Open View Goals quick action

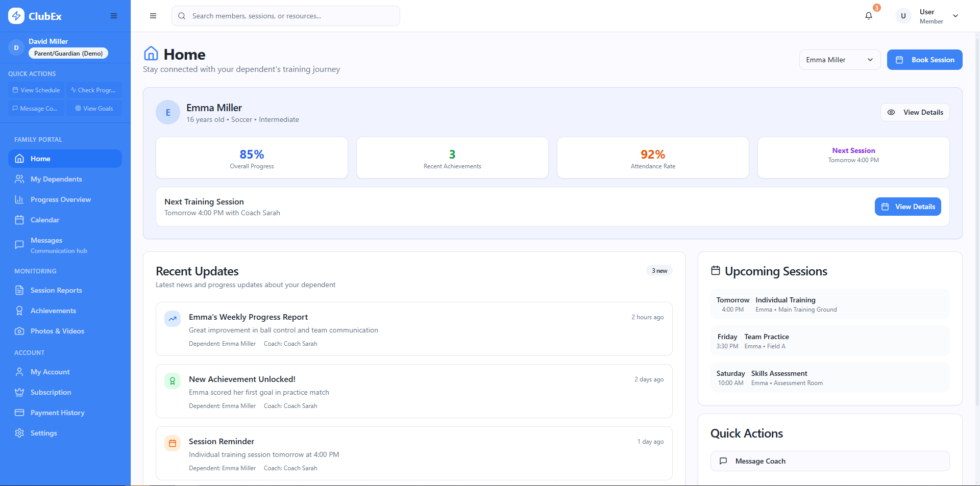pos(93,109)
